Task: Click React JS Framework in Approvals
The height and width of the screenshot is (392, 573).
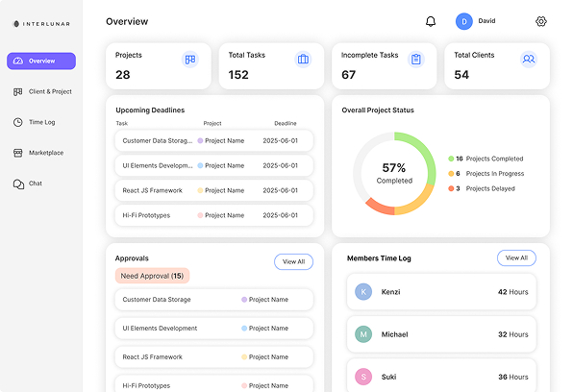Action: 214,356
